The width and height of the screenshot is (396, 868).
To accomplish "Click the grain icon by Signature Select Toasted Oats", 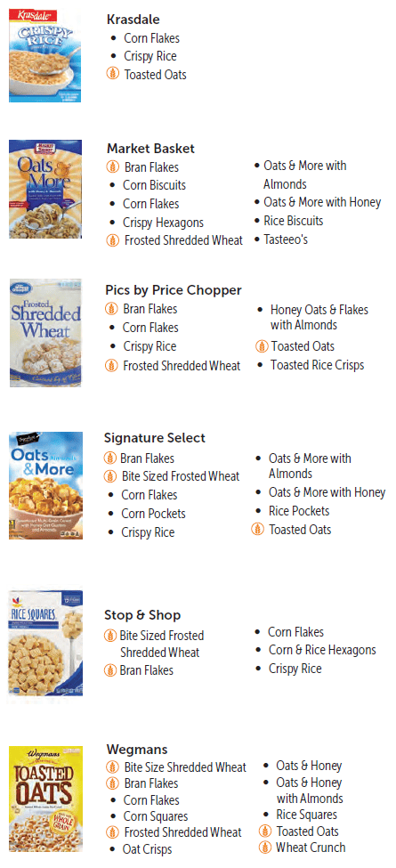I will (257, 529).
